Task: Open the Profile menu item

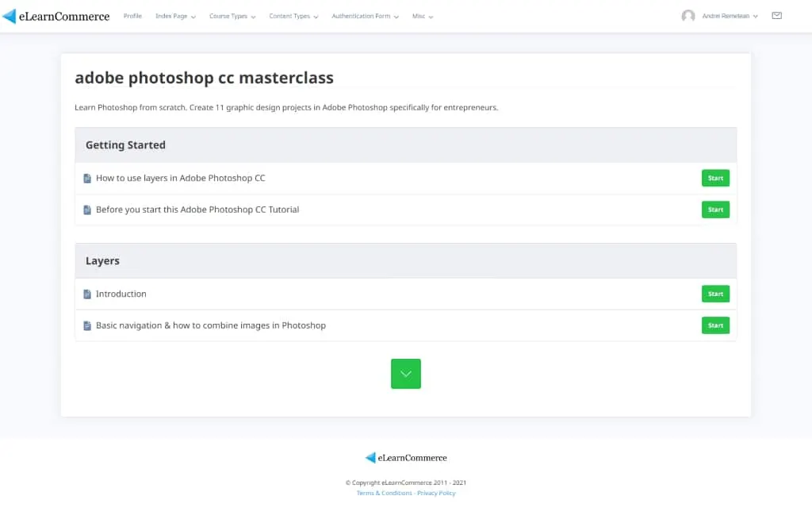Action: [x=132, y=16]
